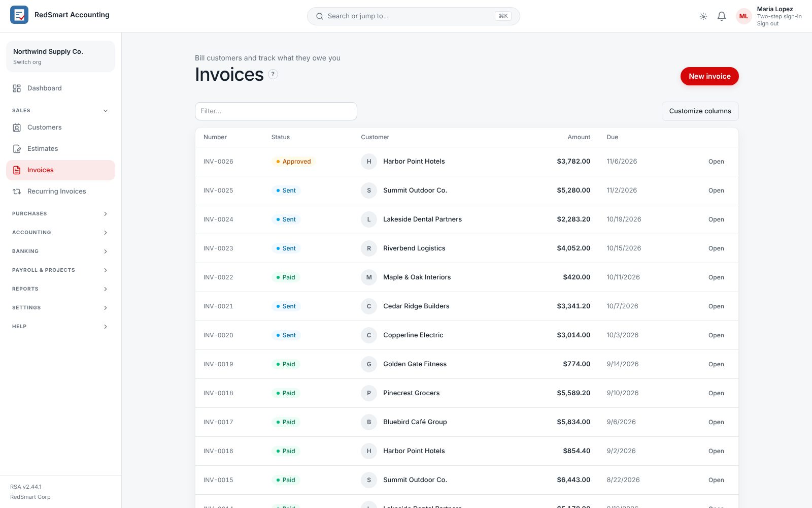Expand the Purchases section
The width and height of the screenshot is (812, 508).
point(60,214)
